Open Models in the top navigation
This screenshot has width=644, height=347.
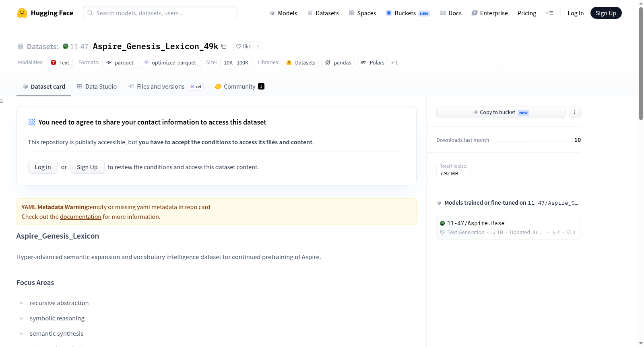click(283, 13)
